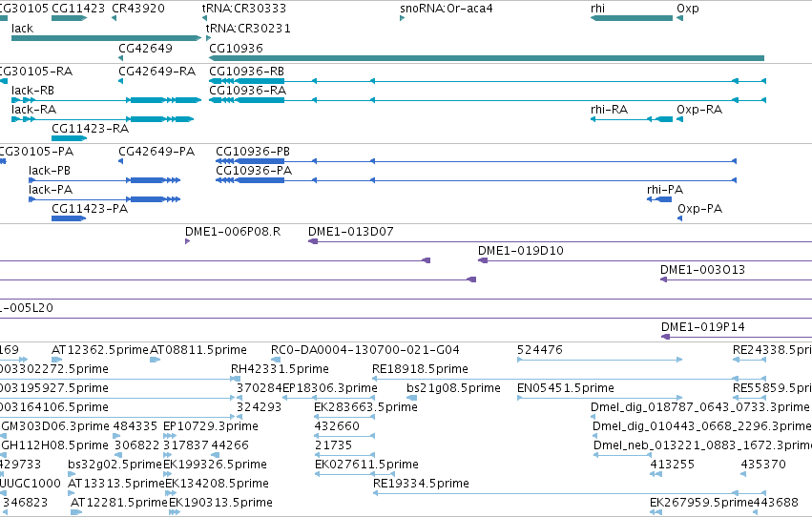The image size is (812, 517).
Task: Select the DME1-006P08.R clone label
Action: [x=233, y=232]
